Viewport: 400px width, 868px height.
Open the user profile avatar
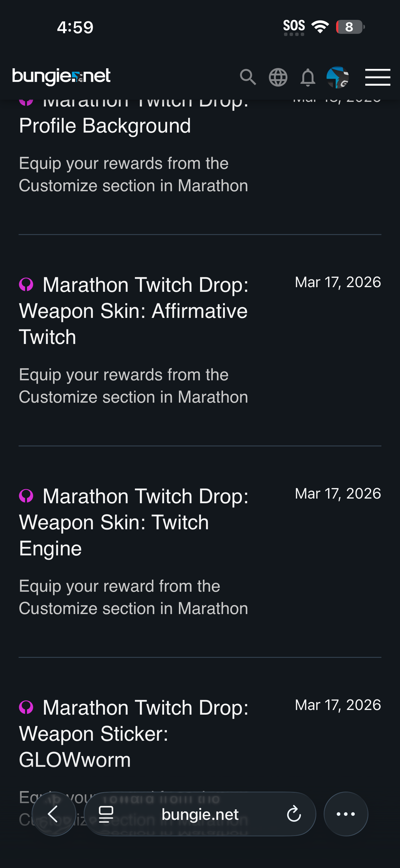click(337, 77)
